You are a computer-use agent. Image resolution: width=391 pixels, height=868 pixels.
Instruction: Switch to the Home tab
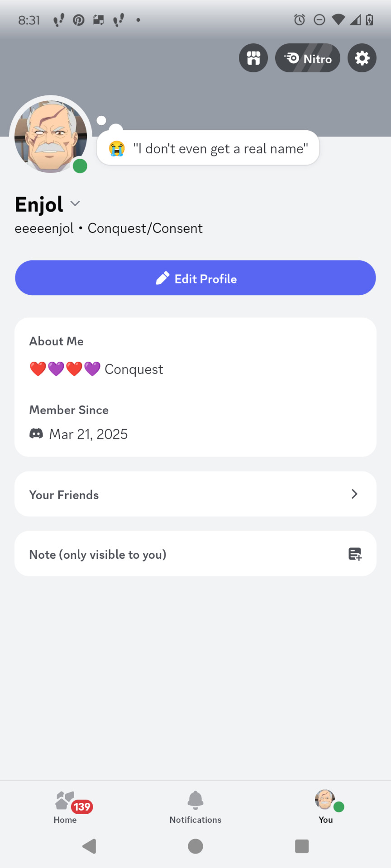tap(65, 808)
